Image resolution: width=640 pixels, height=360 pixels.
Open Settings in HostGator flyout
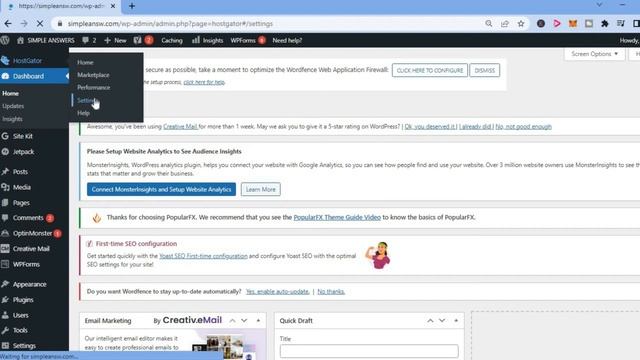[x=86, y=100]
